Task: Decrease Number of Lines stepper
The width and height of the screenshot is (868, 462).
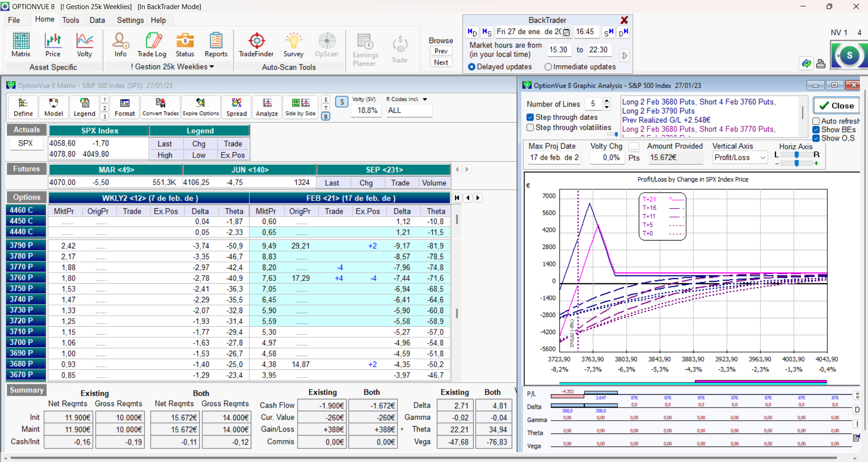Action: [607, 108]
